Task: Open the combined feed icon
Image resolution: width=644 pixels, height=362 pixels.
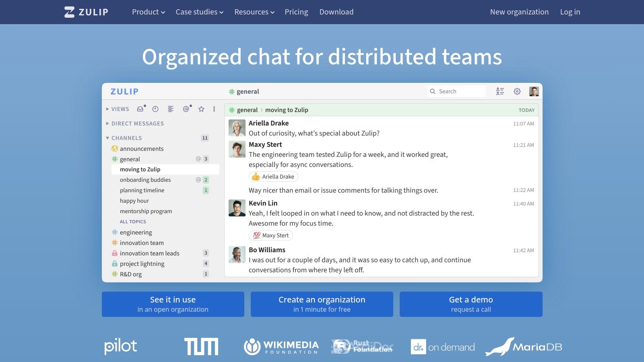Action: (x=171, y=109)
